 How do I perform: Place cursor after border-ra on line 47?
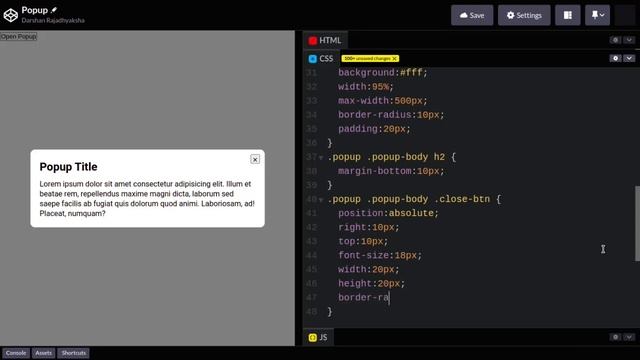point(389,298)
